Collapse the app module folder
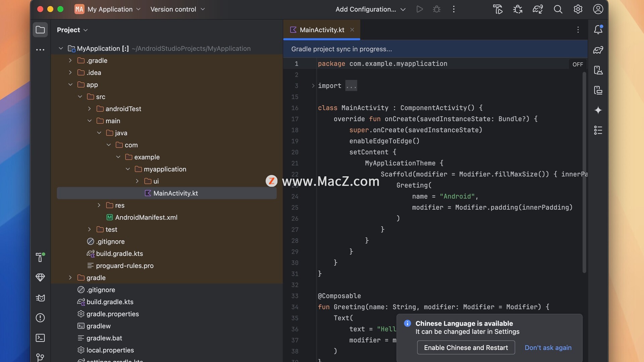 click(70, 84)
